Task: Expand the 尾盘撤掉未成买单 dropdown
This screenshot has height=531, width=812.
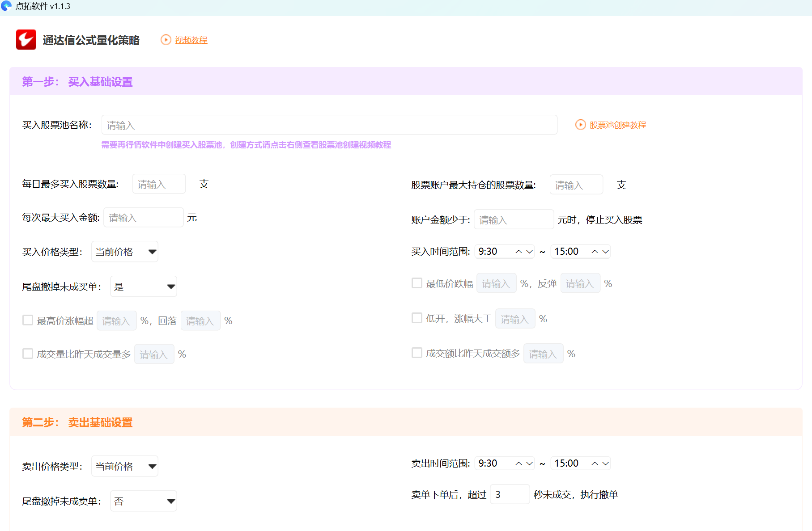Action: tap(144, 287)
